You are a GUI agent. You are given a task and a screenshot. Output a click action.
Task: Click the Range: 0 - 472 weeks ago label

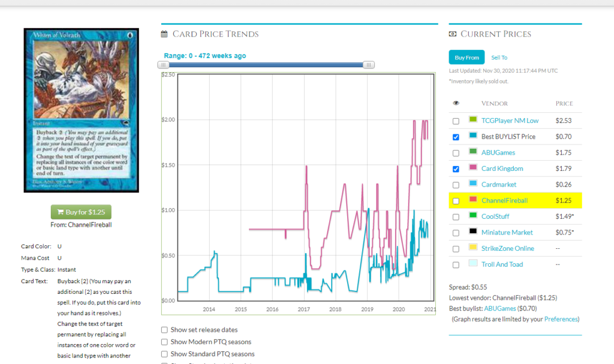[x=205, y=56]
